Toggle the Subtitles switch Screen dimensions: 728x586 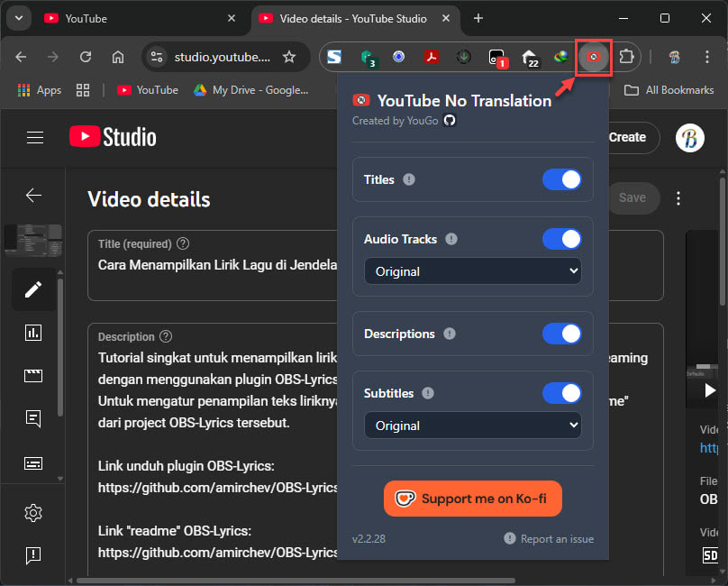pyautogui.click(x=562, y=393)
